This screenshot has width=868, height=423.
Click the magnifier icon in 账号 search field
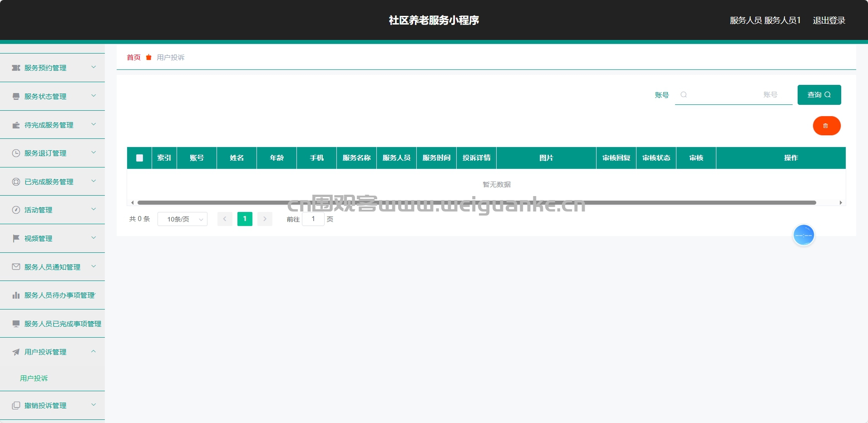click(x=684, y=94)
